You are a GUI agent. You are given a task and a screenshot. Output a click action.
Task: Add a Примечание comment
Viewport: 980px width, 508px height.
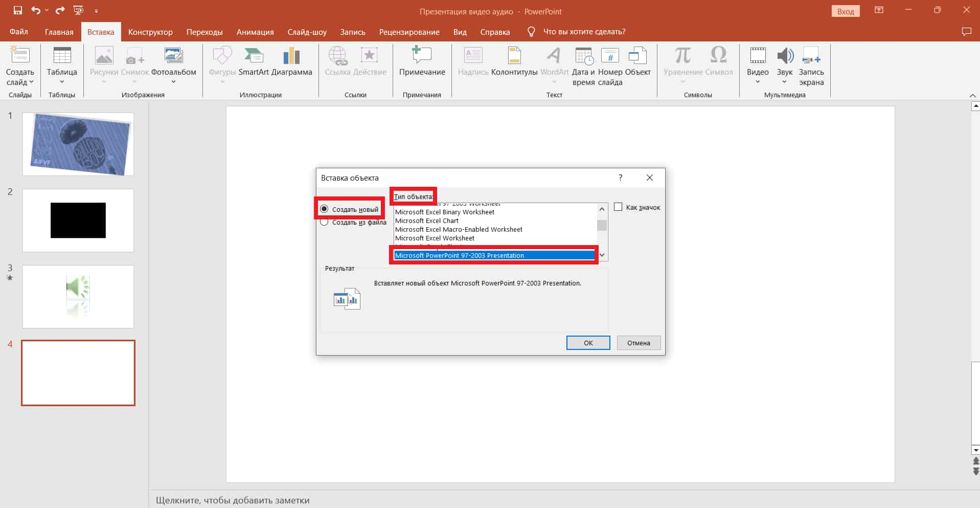(x=422, y=61)
